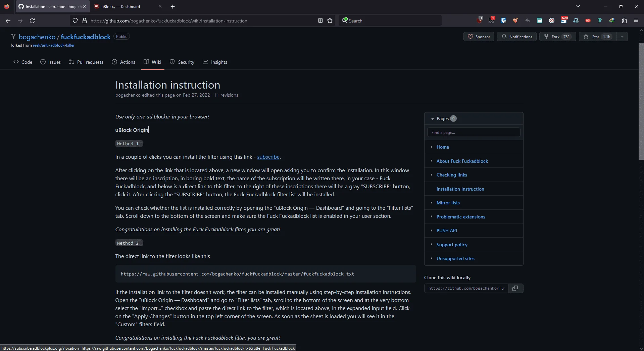The width and height of the screenshot is (644, 351).
Task: Click the Notifications button
Action: (517, 37)
